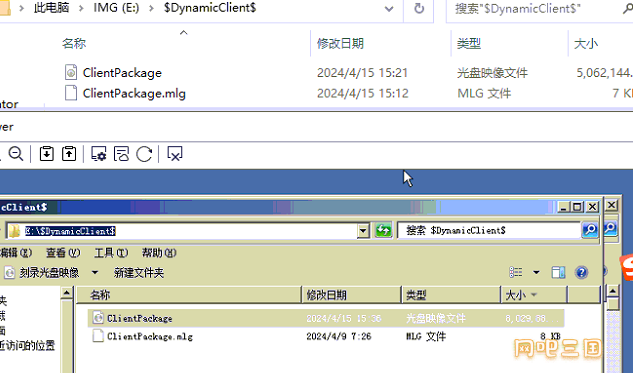Click the 新建文件夹 button
Image resolution: width=633 pixels, height=373 pixels.
(138, 272)
